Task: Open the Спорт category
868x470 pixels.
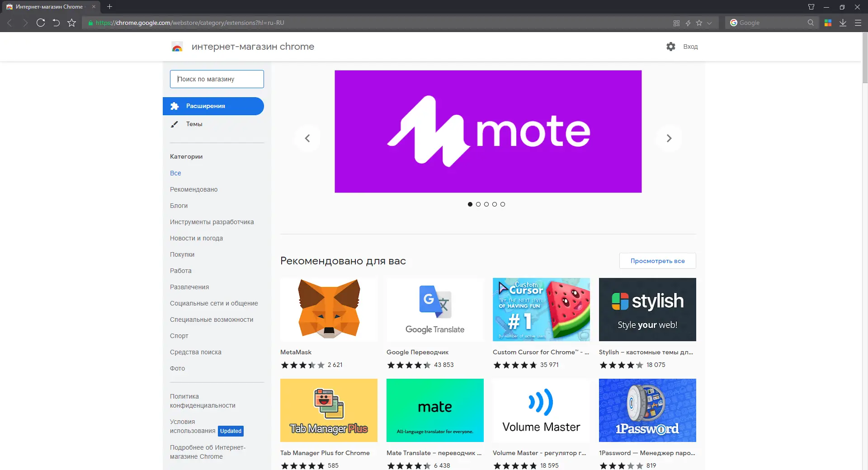Action: (x=179, y=336)
